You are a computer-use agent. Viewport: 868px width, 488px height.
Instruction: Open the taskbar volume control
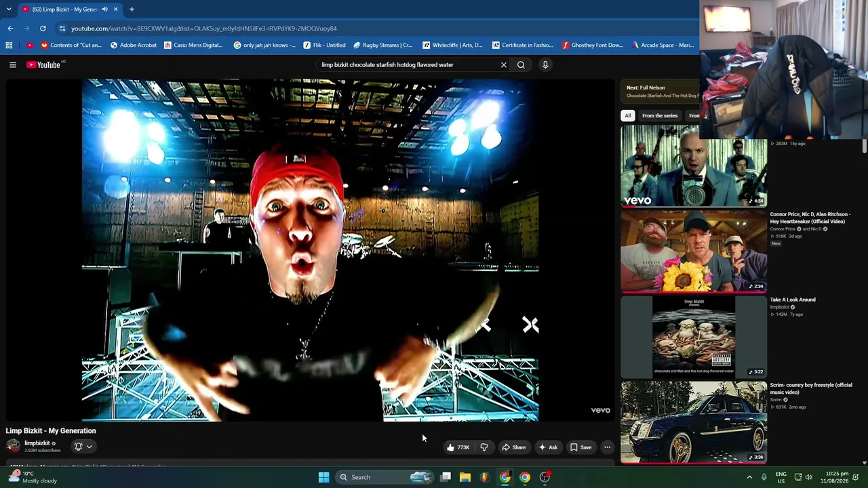pyautogui.click(x=808, y=477)
